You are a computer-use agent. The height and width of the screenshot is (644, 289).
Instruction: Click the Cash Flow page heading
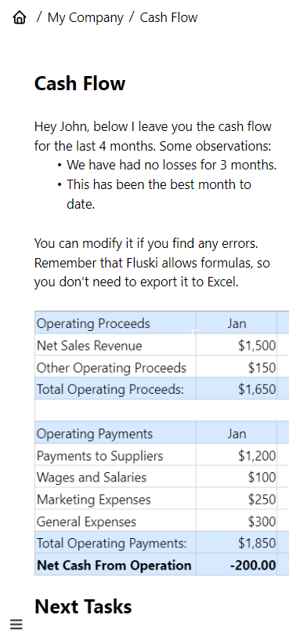click(x=80, y=83)
